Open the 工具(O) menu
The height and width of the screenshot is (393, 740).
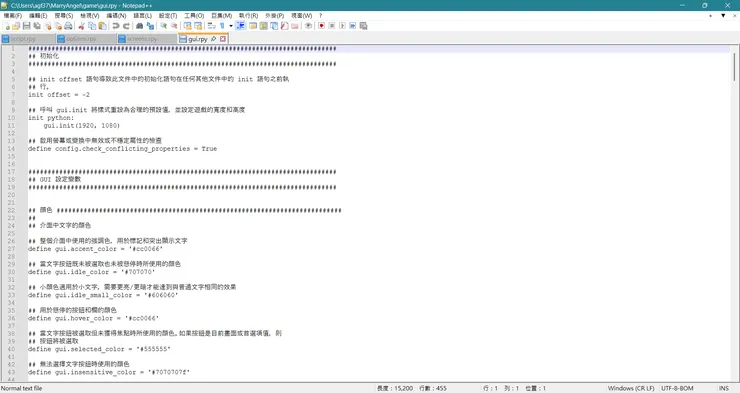194,16
